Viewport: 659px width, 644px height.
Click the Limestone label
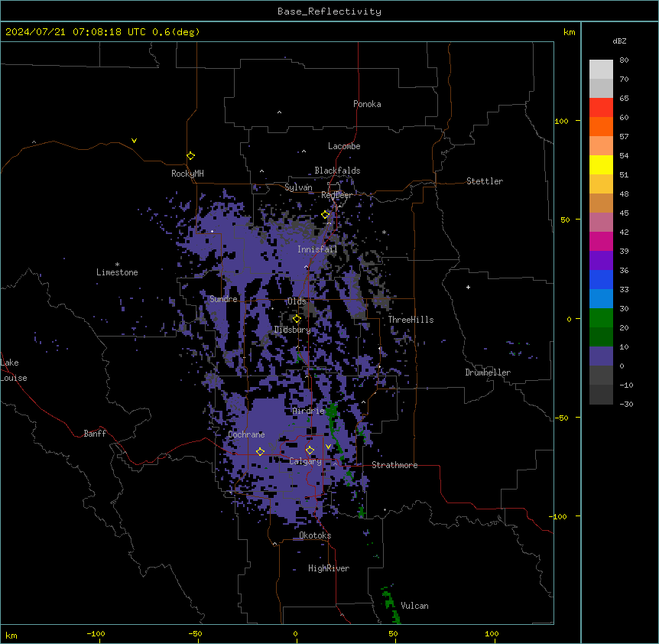click(x=117, y=272)
